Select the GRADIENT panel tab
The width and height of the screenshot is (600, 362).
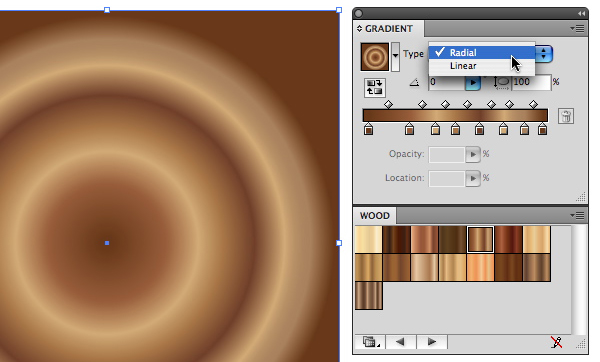point(389,29)
